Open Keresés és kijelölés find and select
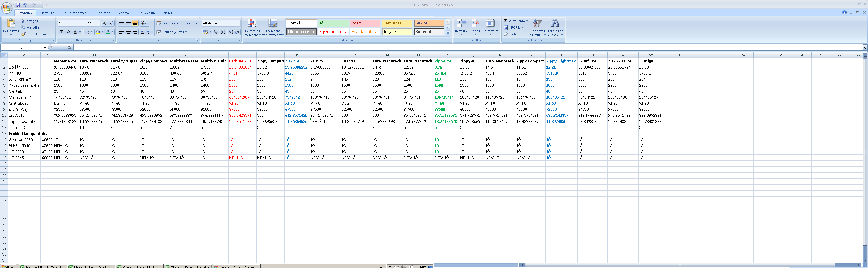Screen dimensions: 868x268 tap(555, 28)
